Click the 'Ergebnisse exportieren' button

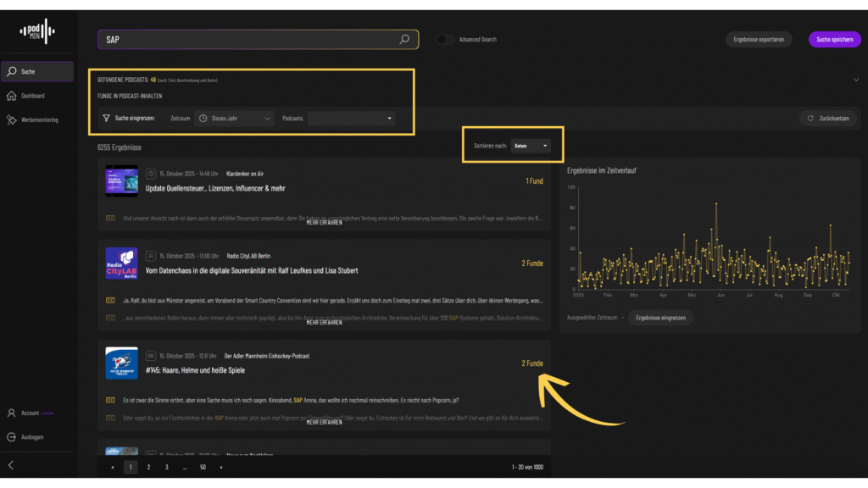[759, 39]
